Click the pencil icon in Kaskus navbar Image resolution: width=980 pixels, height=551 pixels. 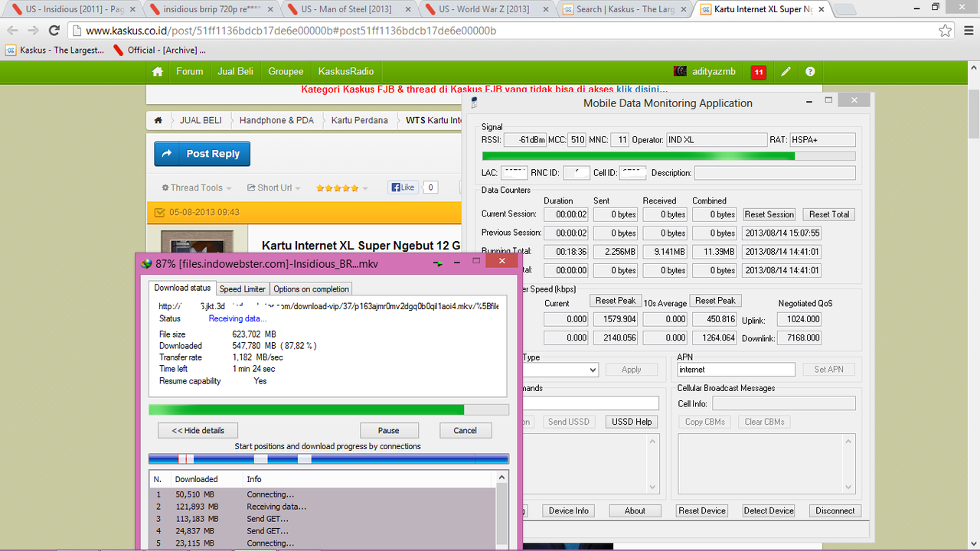point(786,72)
